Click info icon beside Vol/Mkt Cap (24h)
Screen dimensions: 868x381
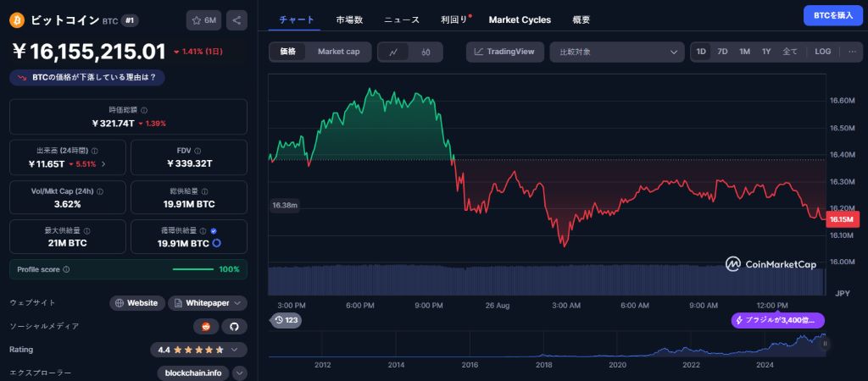coord(100,190)
